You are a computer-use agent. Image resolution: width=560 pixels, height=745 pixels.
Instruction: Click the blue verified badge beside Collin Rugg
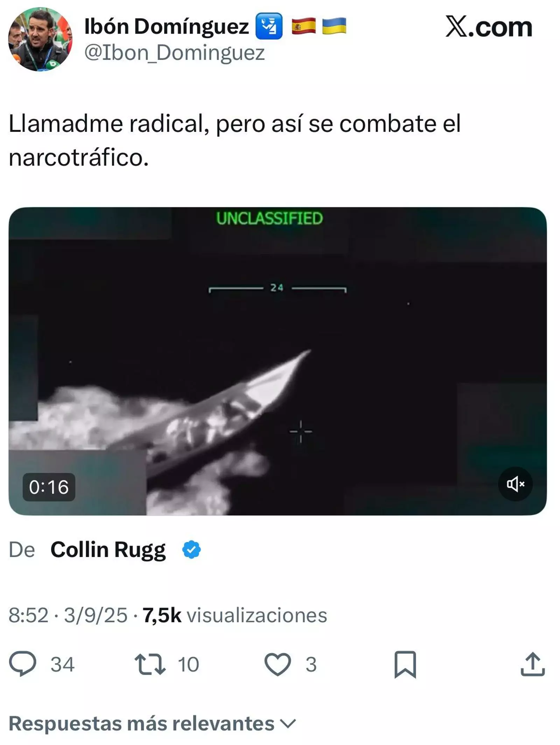[x=191, y=549]
